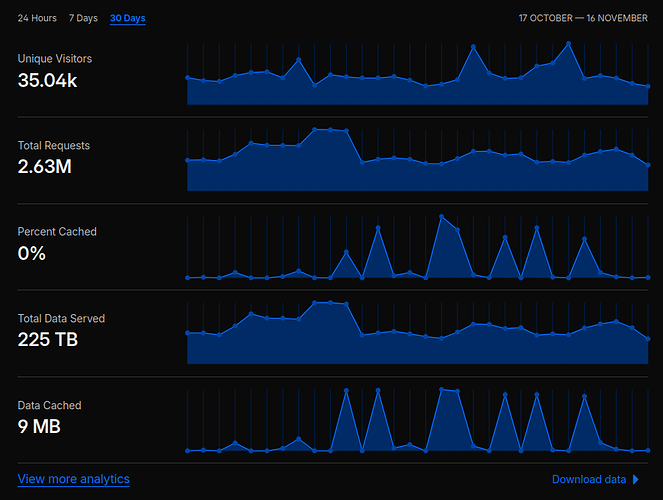Click the last data point in Total Requests chart

(649, 165)
